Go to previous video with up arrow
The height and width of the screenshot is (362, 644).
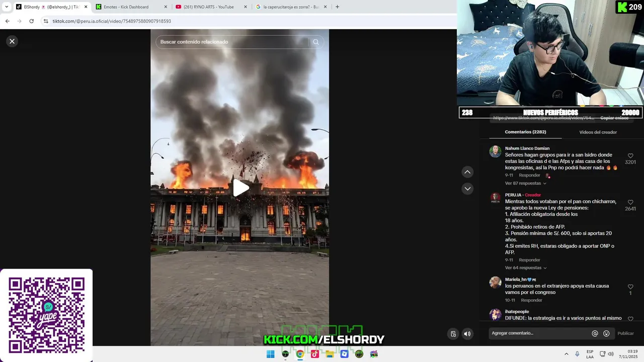click(467, 172)
